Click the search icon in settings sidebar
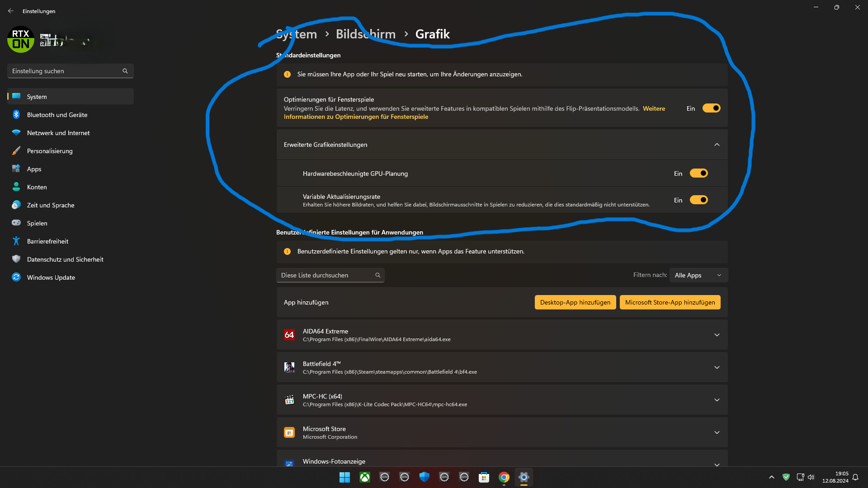This screenshot has width=868, height=488. point(125,71)
